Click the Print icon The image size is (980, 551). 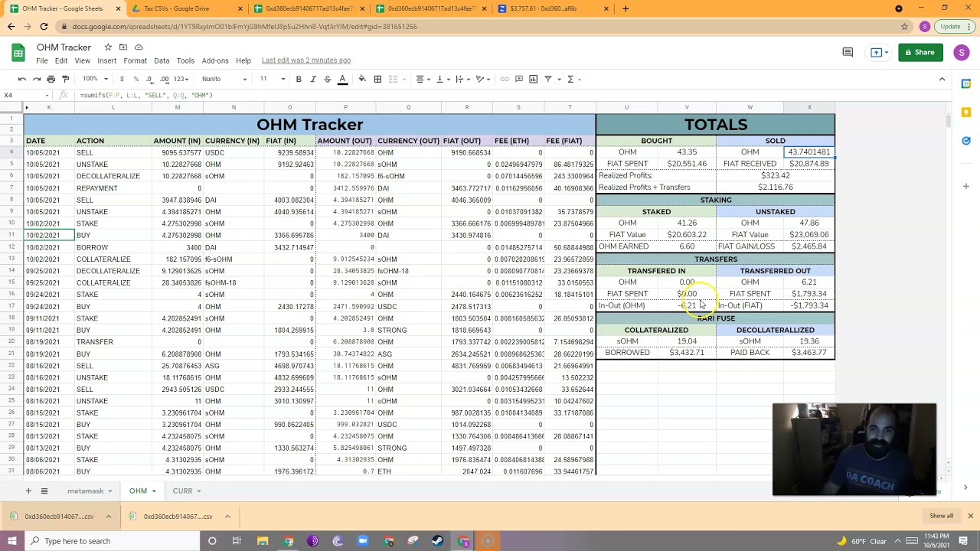[x=51, y=79]
